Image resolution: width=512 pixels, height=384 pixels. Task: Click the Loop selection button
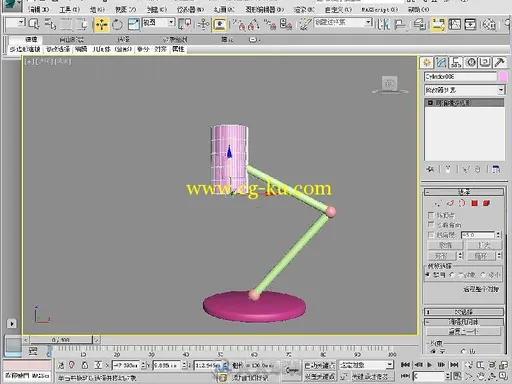pyautogui.click(x=480, y=256)
